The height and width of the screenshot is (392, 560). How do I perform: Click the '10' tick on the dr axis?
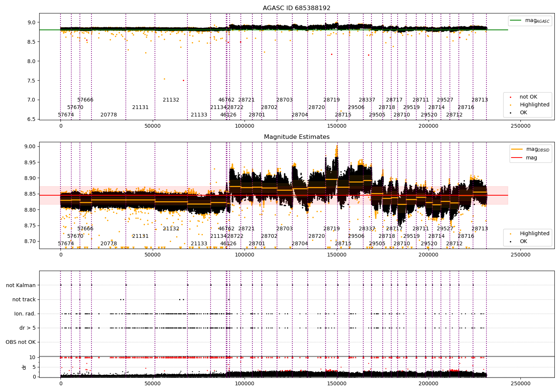pyautogui.click(x=32, y=357)
